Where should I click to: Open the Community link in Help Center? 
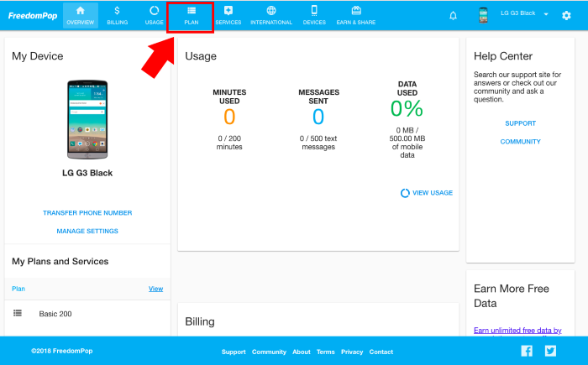click(520, 142)
